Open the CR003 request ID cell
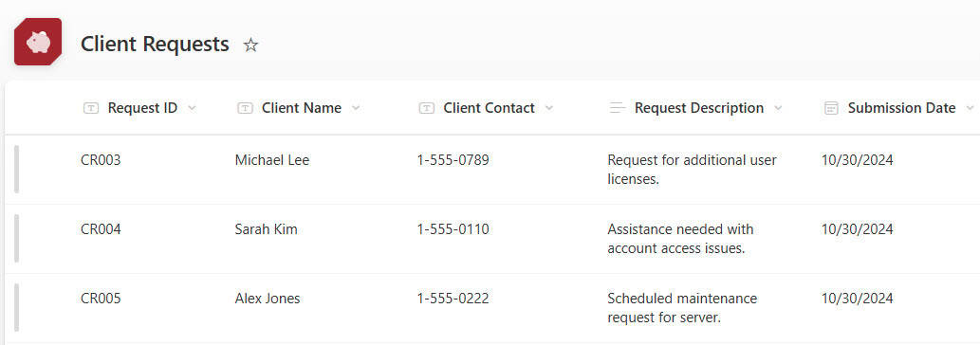The width and height of the screenshot is (980, 345). click(x=101, y=160)
